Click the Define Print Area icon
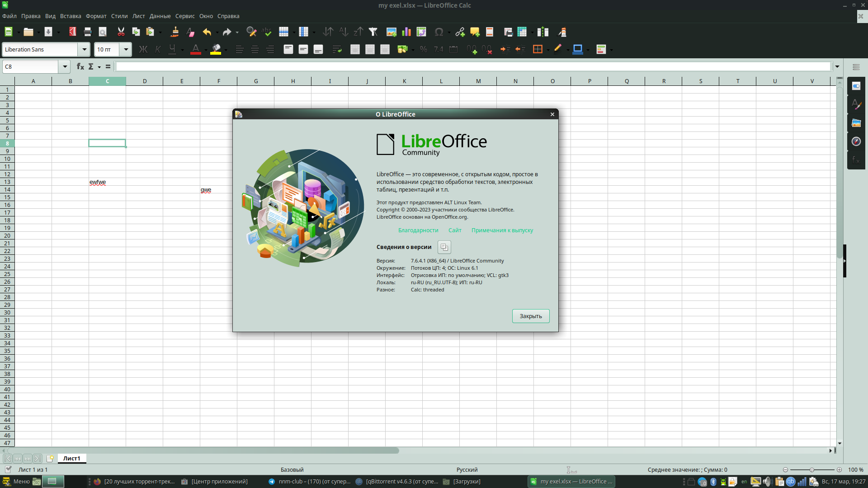This screenshot has width=868, height=488. tap(508, 32)
